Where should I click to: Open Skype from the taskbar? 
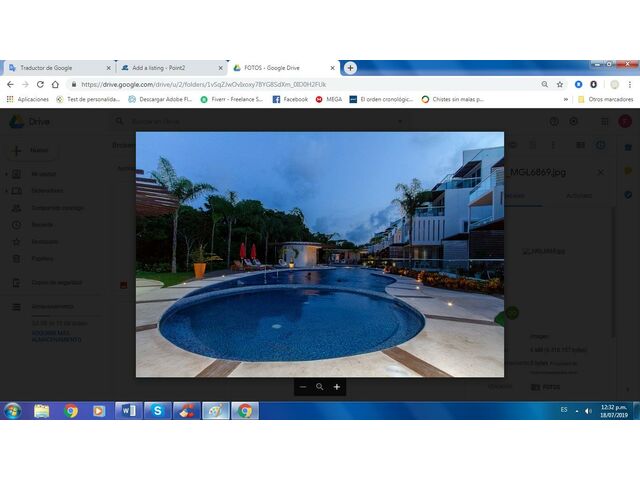157,411
